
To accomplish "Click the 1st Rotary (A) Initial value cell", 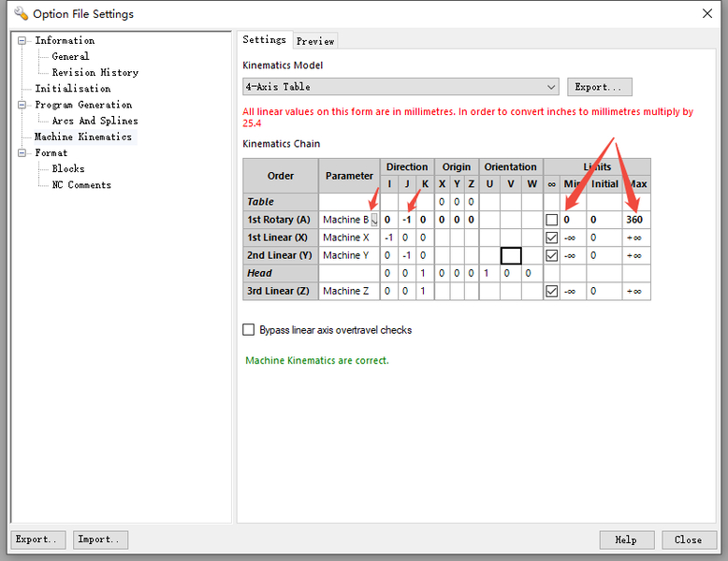I will (x=604, y=220).
